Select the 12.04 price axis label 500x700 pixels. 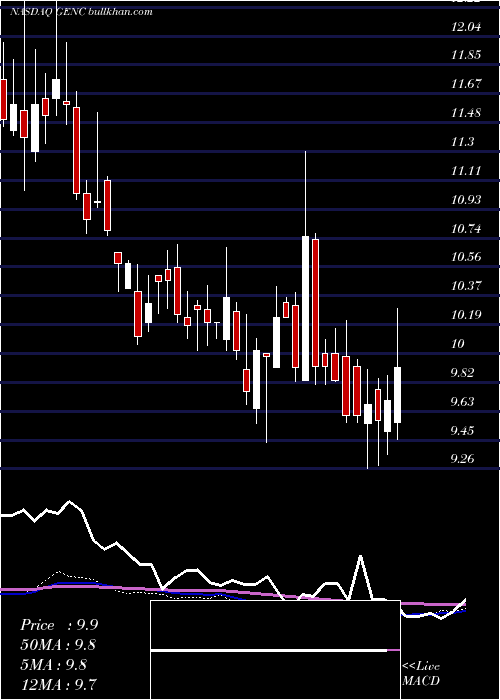[x=466, y=27]
